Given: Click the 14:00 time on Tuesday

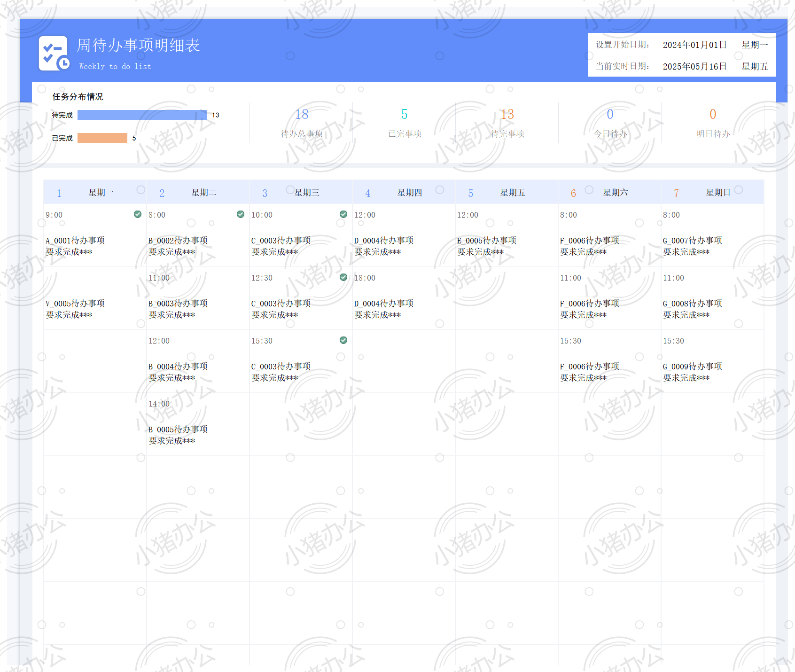Looking at the screenshot, I should coord(159,404).
